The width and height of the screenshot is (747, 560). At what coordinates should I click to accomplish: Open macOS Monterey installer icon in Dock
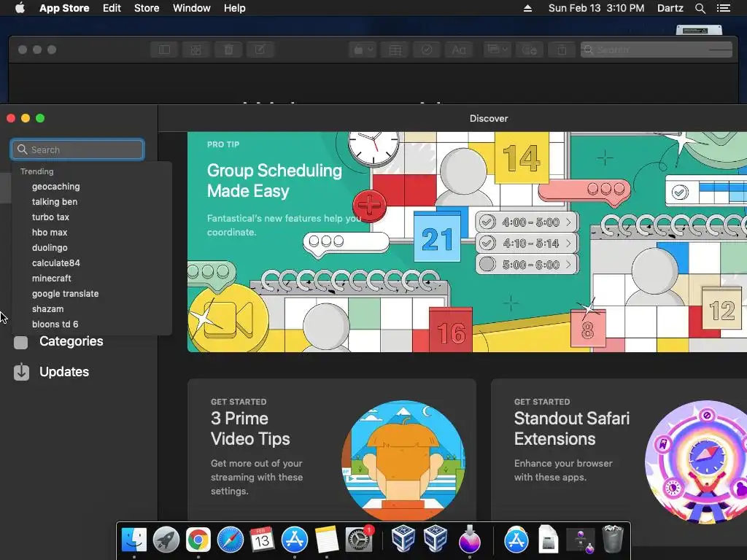[x=469, y=540]
